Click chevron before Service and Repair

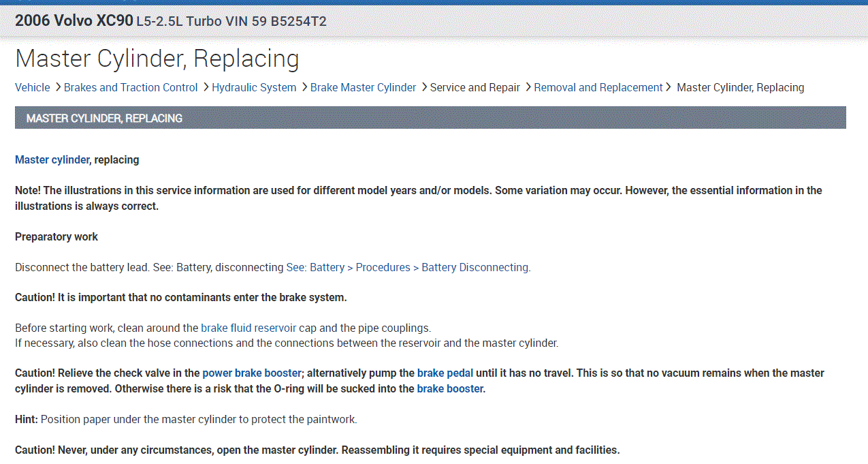424,87
